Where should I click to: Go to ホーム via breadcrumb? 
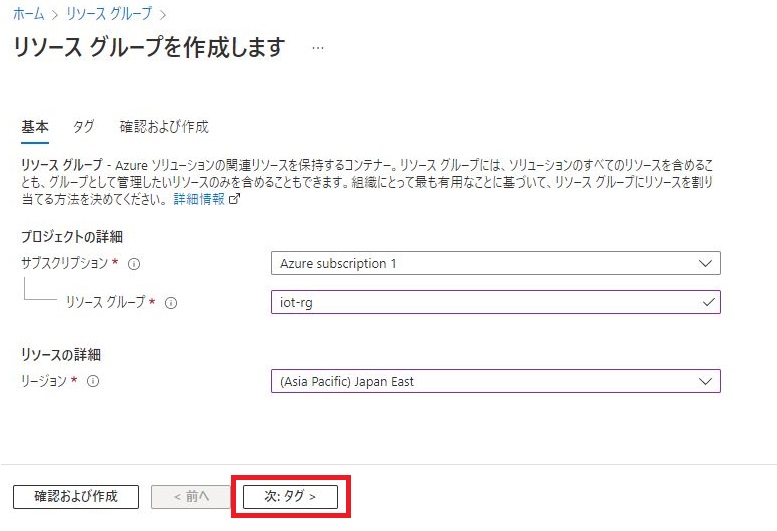click(27, 14)
